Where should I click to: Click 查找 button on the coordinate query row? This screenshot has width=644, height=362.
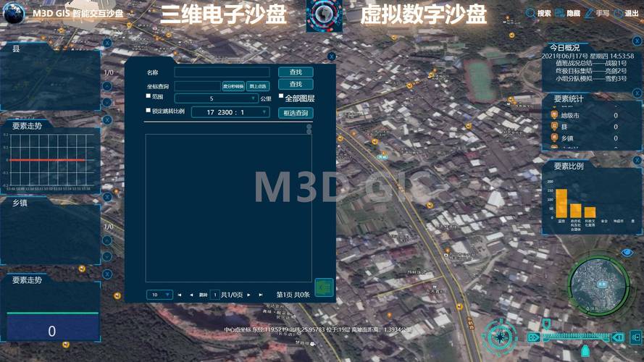[296, 84]
